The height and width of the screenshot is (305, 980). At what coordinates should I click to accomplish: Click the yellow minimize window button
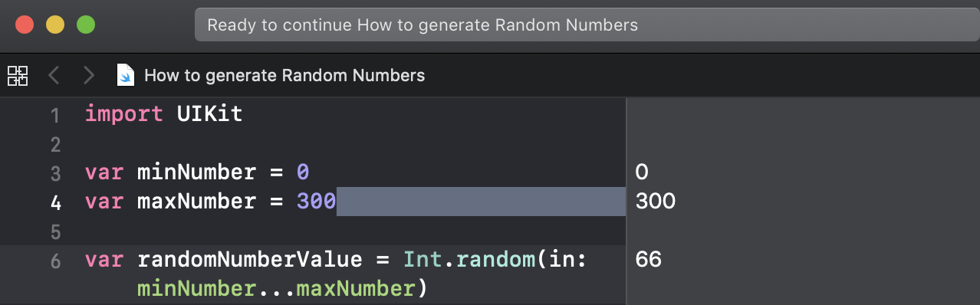point(55,25)
